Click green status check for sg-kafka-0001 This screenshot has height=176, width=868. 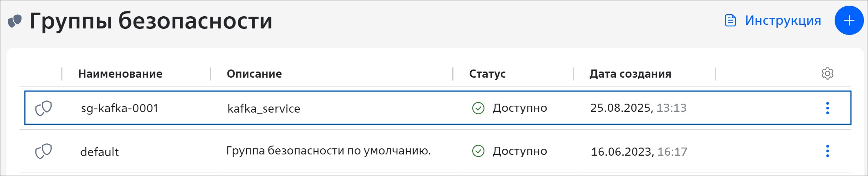click(478, 108)
